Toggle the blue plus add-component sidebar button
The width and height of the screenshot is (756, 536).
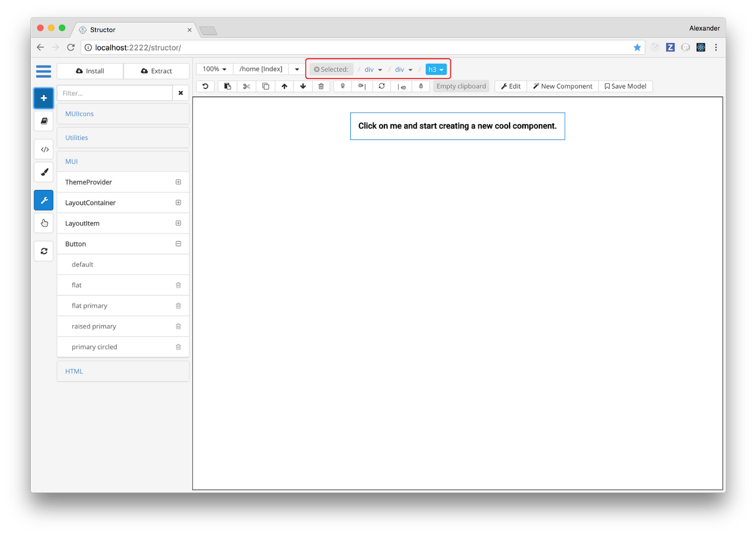[44, 98]
